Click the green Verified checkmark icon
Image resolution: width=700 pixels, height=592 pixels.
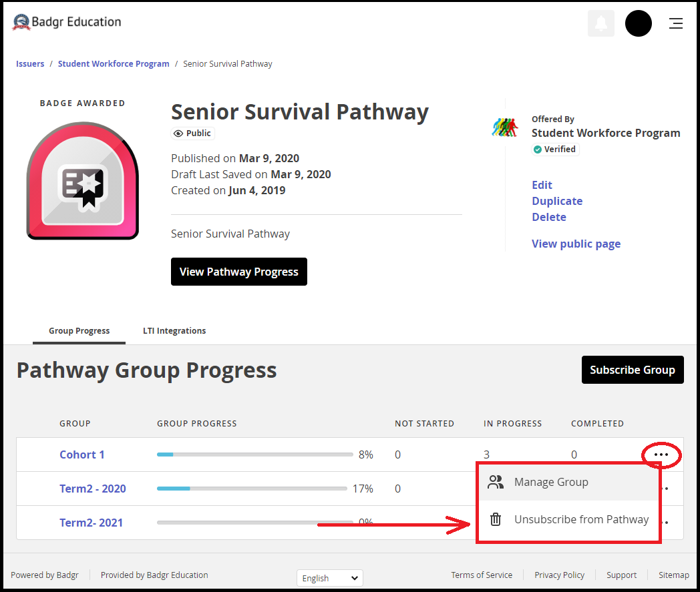coord(538,150)
